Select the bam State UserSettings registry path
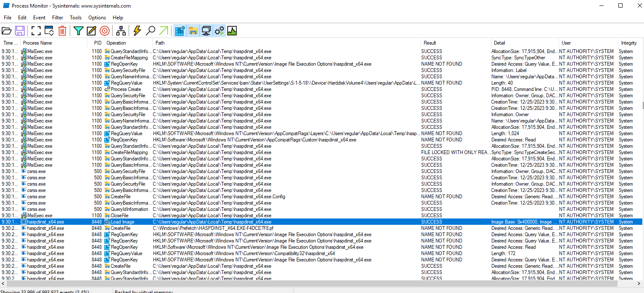The height and width of the screenshot is (293, 644). point(287,83)
